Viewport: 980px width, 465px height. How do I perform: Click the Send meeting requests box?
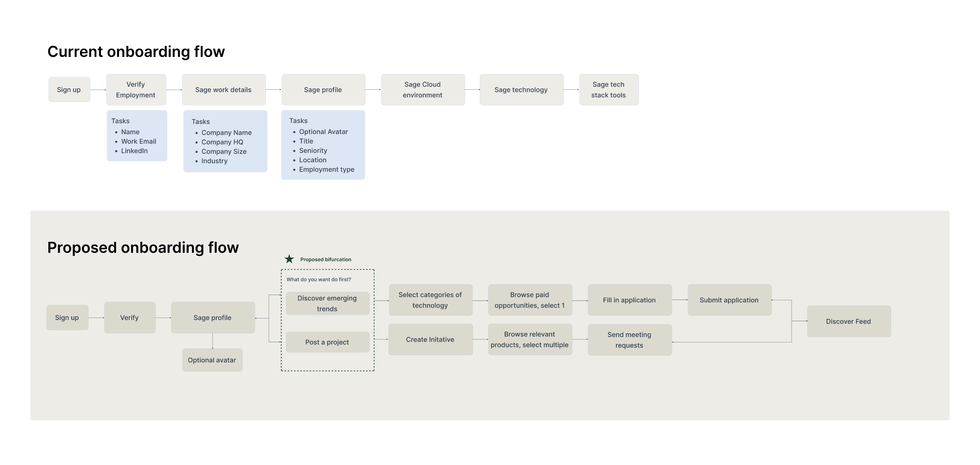629,340
